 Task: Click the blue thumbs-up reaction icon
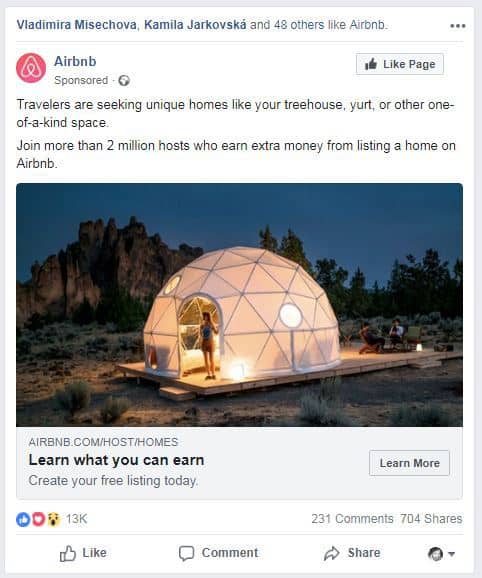[23, 520]
